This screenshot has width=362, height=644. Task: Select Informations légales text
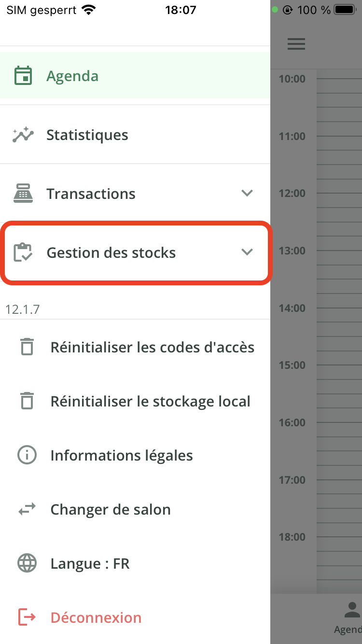(122, 456)
